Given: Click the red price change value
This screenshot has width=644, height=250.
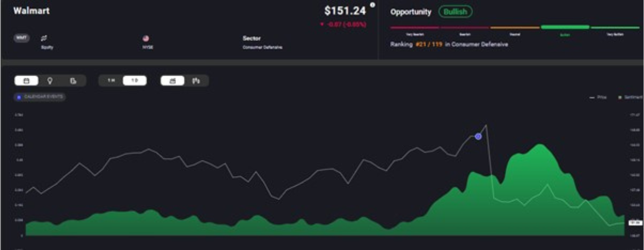Looking at the screenshot, I should [342, 24].
